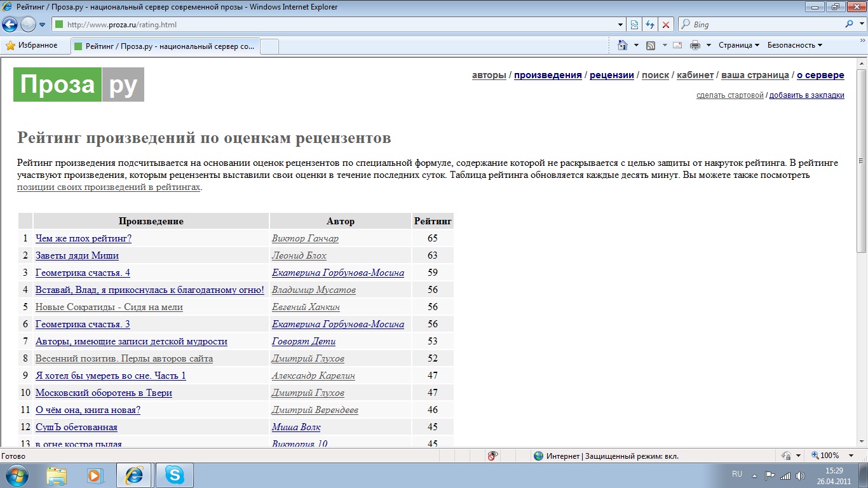Open the поиск navigation link

[x=655, y=75]
